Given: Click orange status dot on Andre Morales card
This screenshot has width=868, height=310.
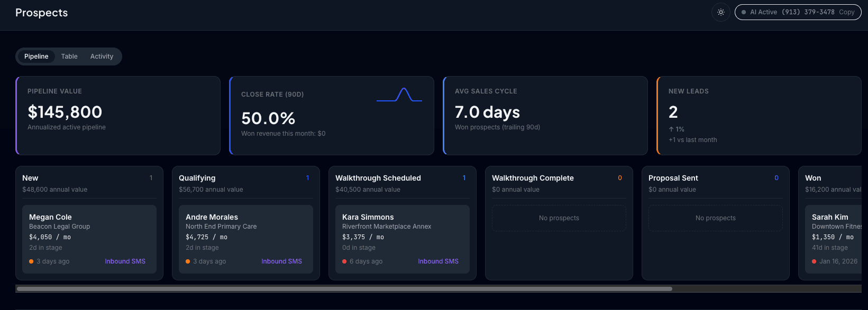Looking at the screenshot, I should coord(188,261).
